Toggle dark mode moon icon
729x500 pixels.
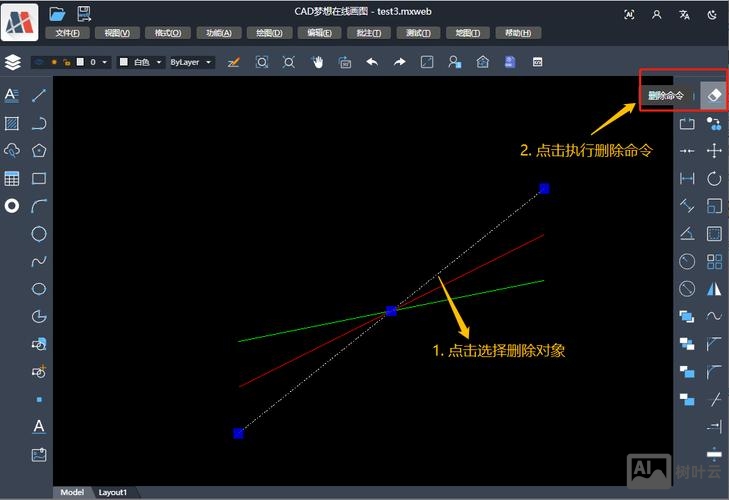[712, 15]
